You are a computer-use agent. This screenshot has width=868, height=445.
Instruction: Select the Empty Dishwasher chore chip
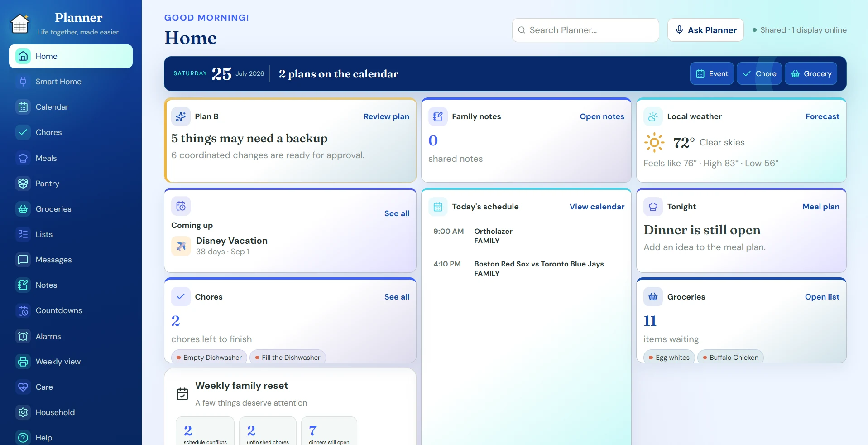209,357
